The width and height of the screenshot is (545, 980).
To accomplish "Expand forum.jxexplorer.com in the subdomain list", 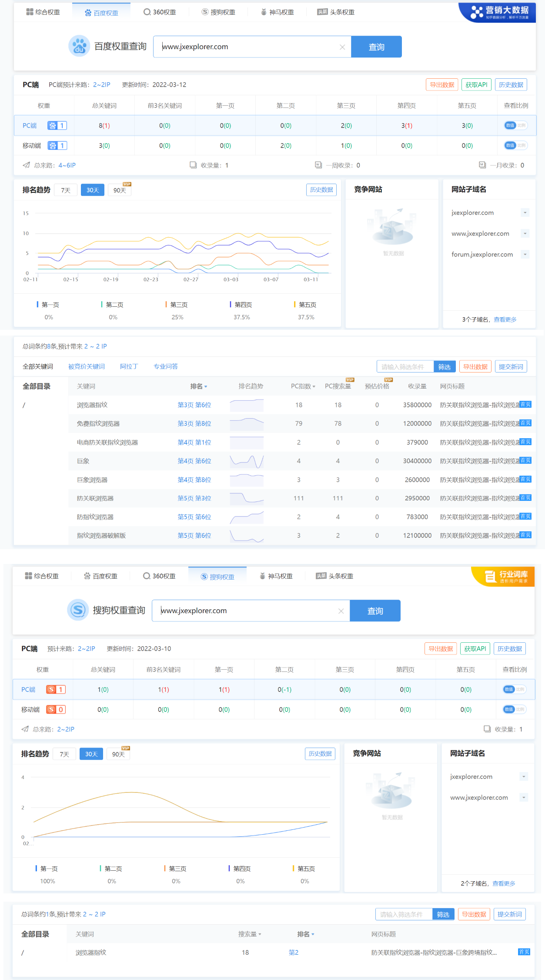I will click(525, 255).
